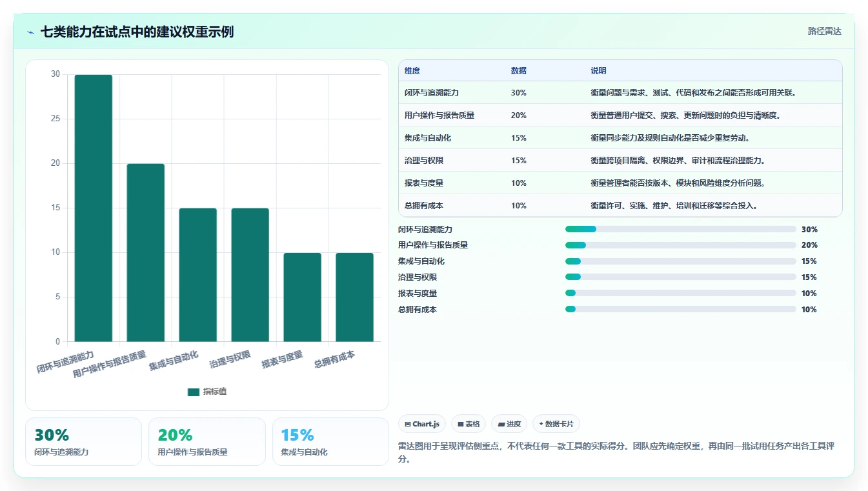Click the 指标值 legend label
Image resolution: width=868 pixels, height=491 pixels.
[215, 392]
